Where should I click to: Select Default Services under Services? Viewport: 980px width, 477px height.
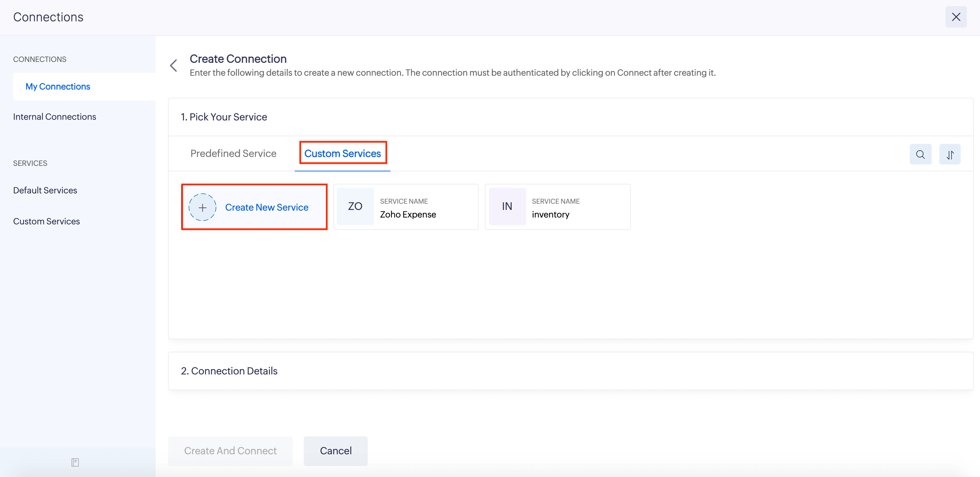[x=44, y=190]
